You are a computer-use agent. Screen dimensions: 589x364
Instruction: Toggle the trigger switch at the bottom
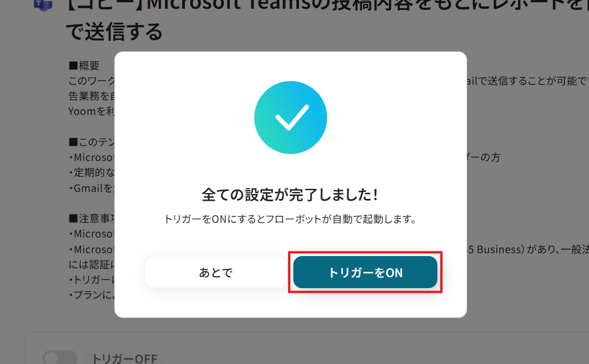click(60, 358)
